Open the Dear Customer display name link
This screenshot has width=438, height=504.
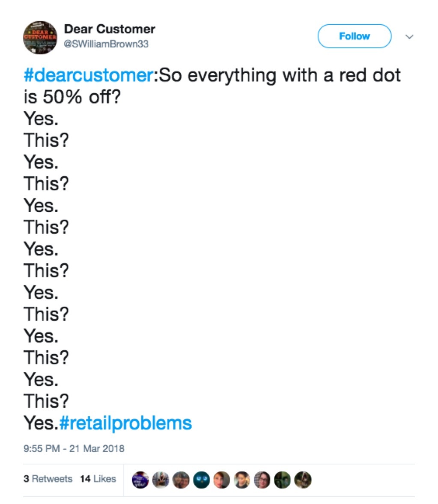[x=110, y=29]
